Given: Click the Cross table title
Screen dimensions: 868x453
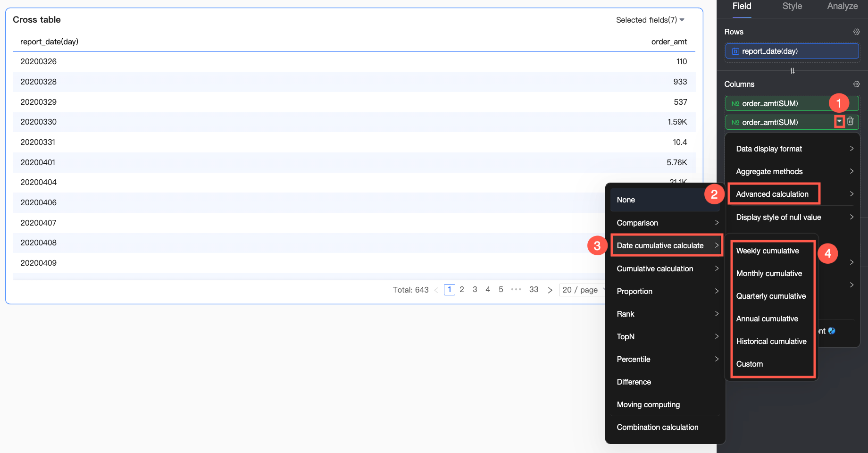Looking at the screenshot, I should click(37, 19).
